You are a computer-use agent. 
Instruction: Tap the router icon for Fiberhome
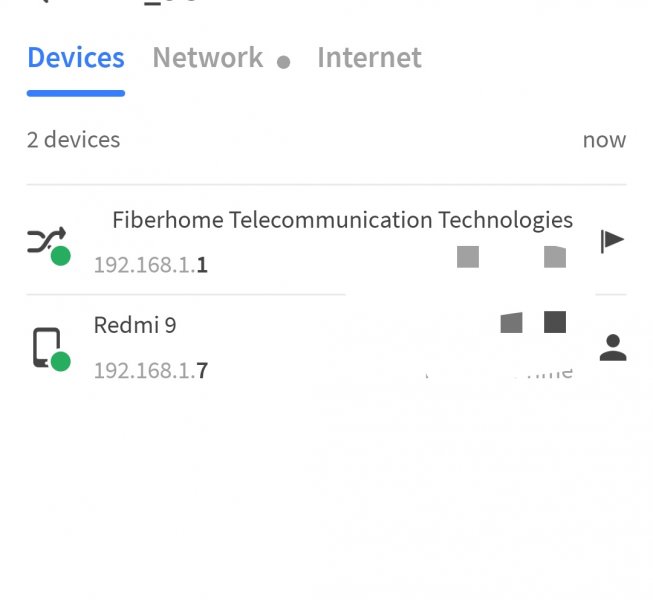(44, 240)
